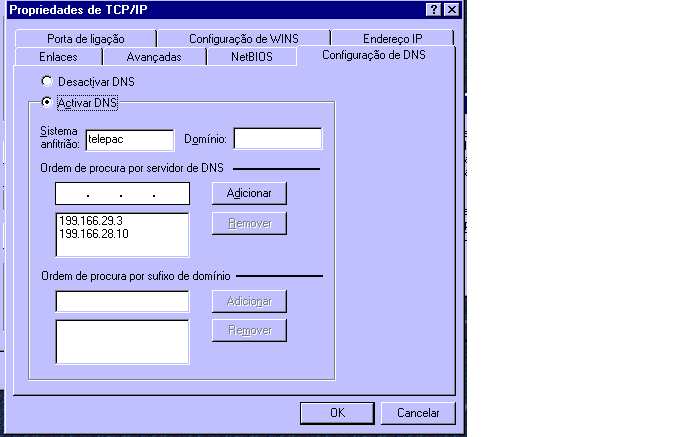Viewport: 700px width, 437px height.
Task: Switch to the Endereço IP tab
Action: (x=392, y=39)
